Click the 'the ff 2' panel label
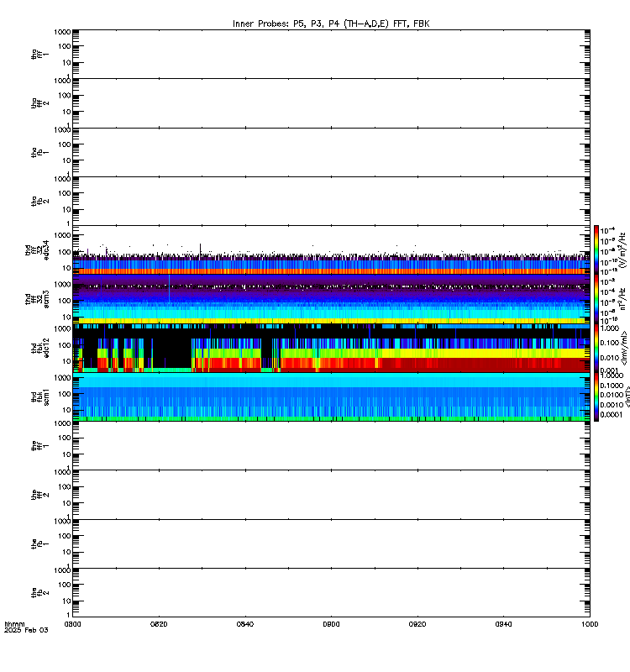630x672 pixels. (x=39, y=495)
